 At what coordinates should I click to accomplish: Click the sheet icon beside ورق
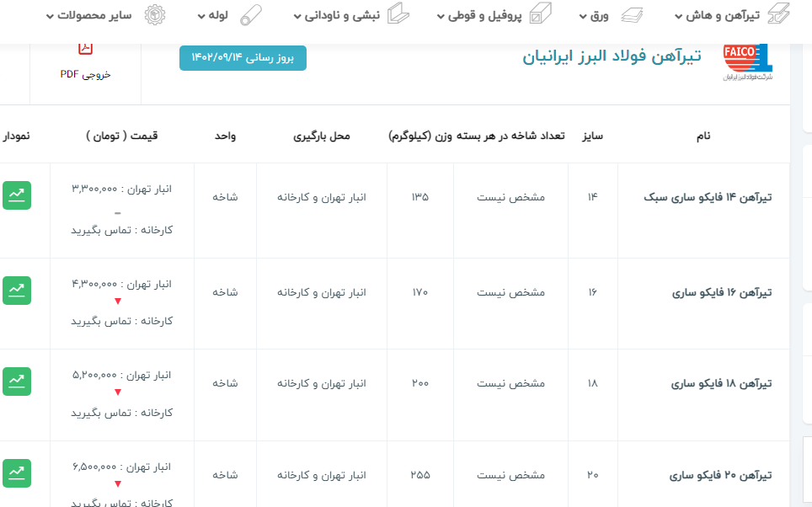(x=631, y=16)
